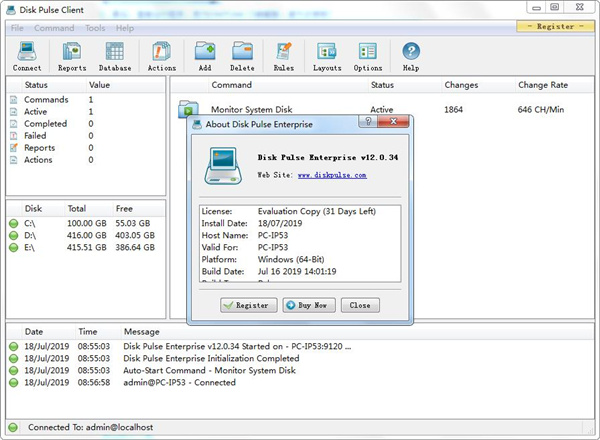Click the 08:56:58 time entry in log
This screenshot has width=600, height=440.
[x=94, y=382]
